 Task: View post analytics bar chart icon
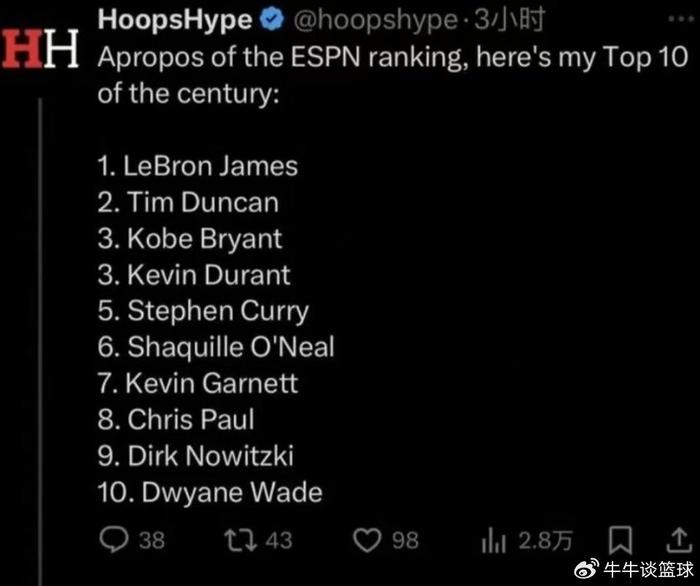coord(493,540)
